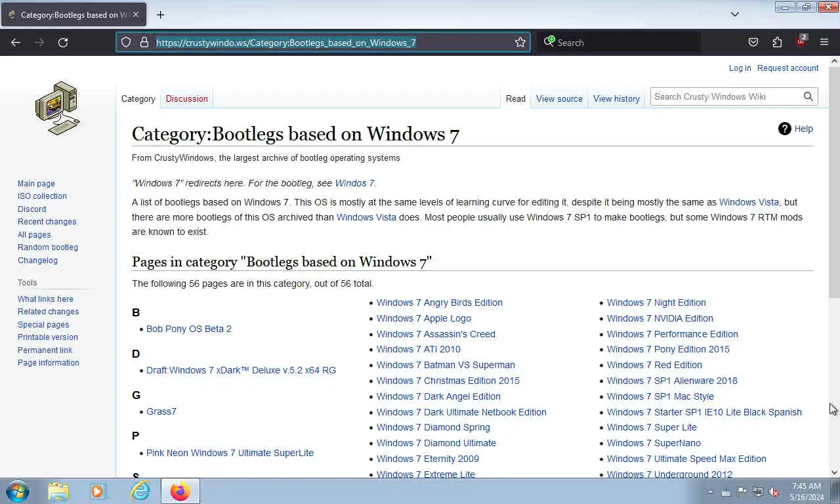Click the wiki search magnifier icon

click(x=808, y=96)
